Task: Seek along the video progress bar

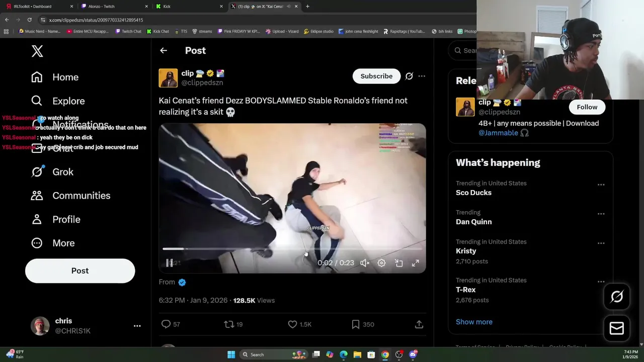Action: pos(293,249)
